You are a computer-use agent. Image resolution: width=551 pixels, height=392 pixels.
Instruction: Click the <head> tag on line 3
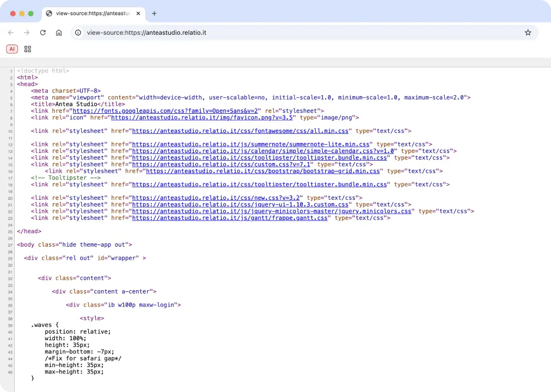27,84
